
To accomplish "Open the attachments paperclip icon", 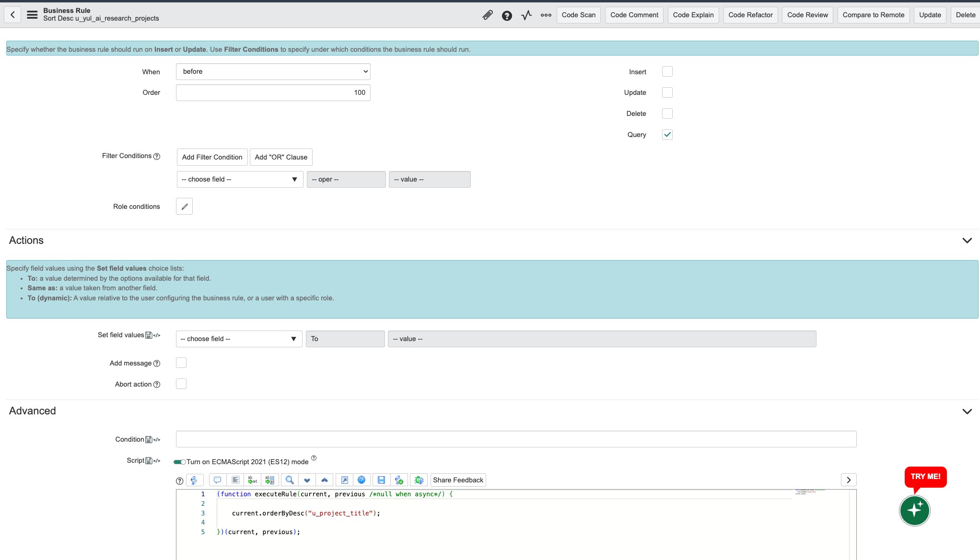I will pyautogui.click(x=488, y=15).
